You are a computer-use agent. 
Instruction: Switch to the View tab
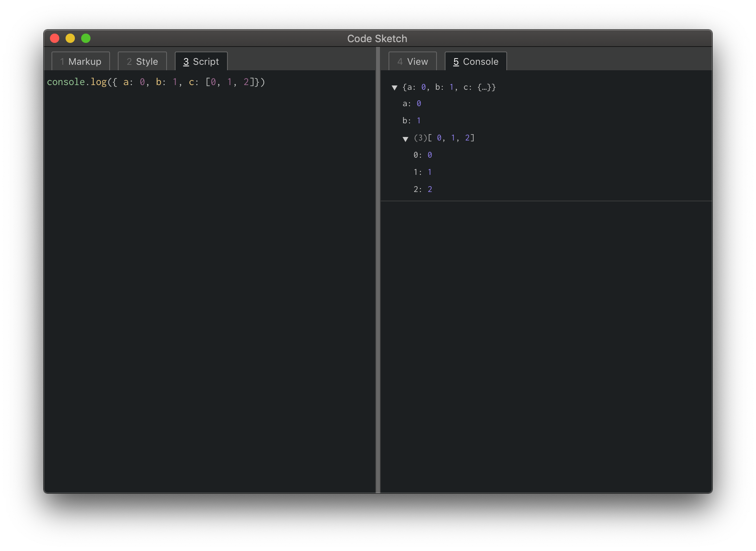pos(412,61)
